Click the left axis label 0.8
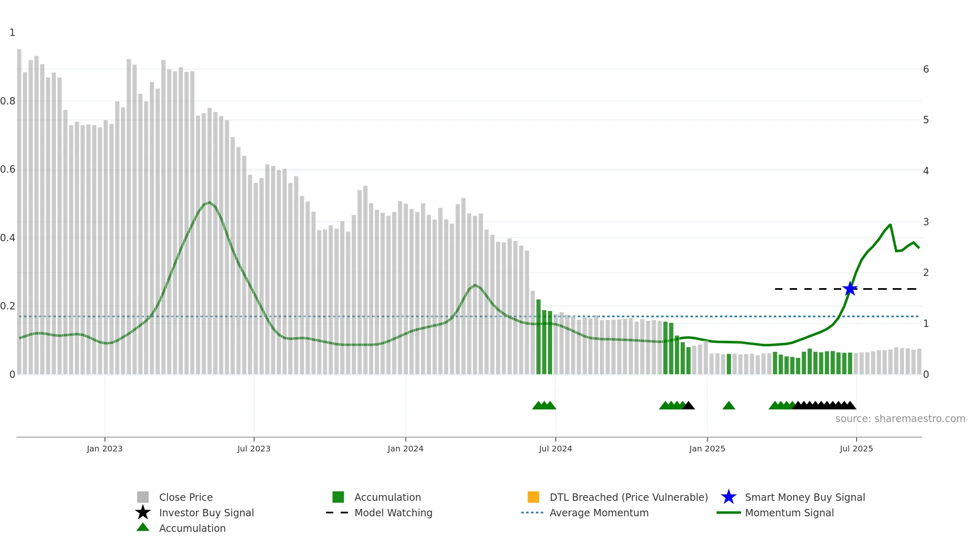 [8, 101]
